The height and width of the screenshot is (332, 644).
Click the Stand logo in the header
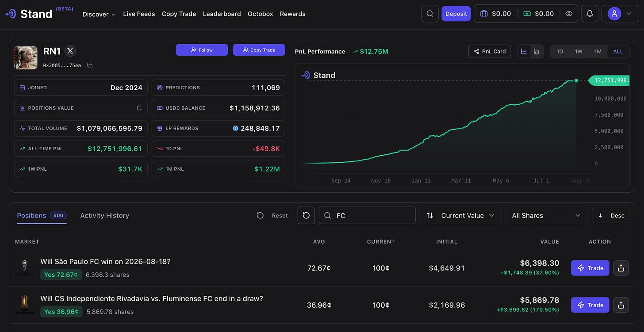[29, 14]
